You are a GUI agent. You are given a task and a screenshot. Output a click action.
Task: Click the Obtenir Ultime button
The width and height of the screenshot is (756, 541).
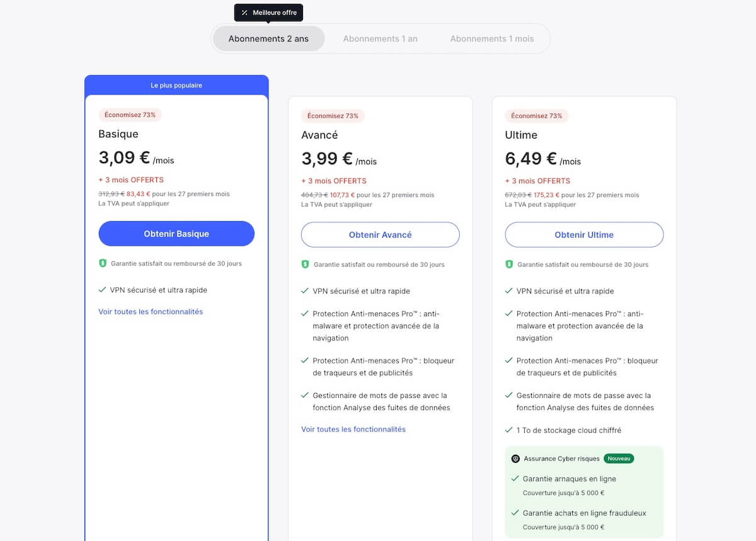click(x=584, y=235)
